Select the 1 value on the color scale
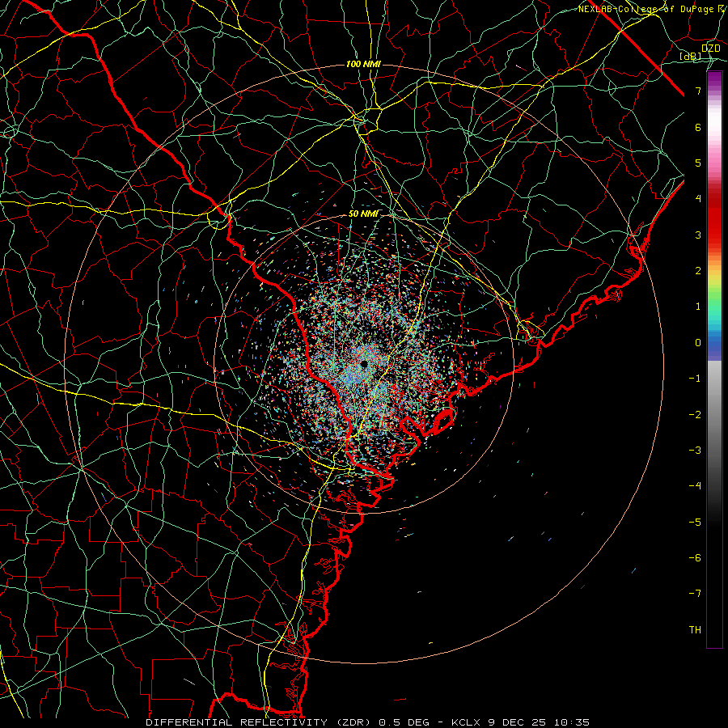Viewport: 728px width, 728px height. [x=698, y=307]
